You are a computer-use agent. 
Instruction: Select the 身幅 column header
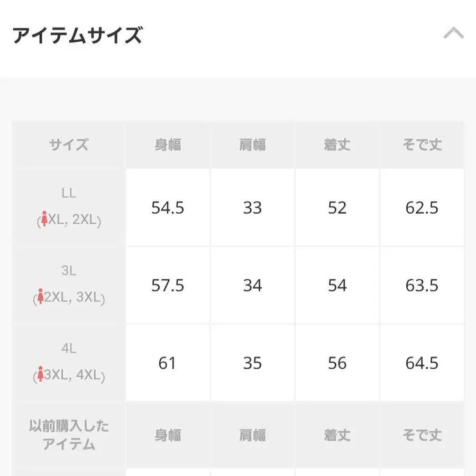pos(167,144)
